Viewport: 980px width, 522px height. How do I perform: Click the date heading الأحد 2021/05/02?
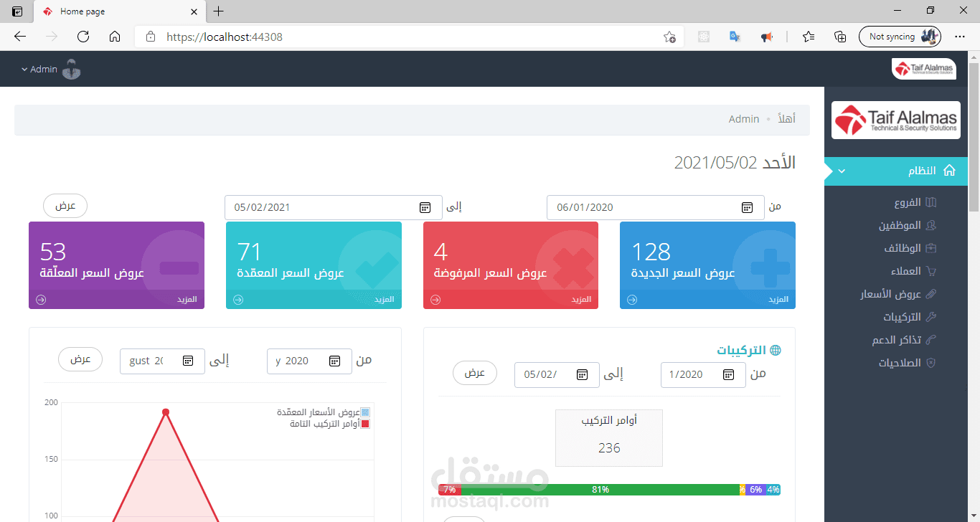(x=735, y=163)
